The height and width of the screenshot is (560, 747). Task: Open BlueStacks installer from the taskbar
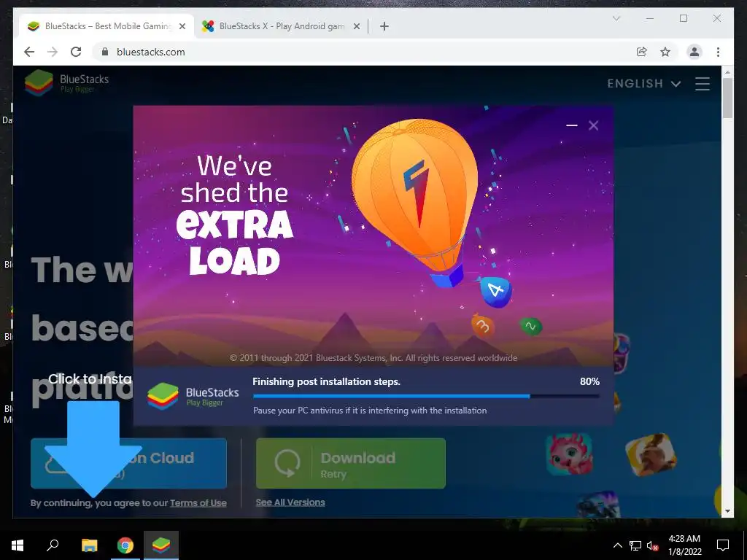(161, 545)
